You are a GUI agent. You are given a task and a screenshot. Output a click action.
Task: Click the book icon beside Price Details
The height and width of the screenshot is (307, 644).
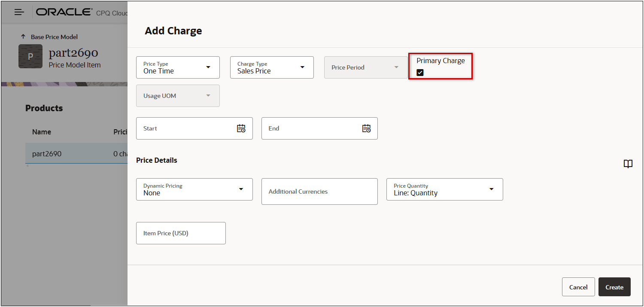pyautogui.click(x=628, y=164)
